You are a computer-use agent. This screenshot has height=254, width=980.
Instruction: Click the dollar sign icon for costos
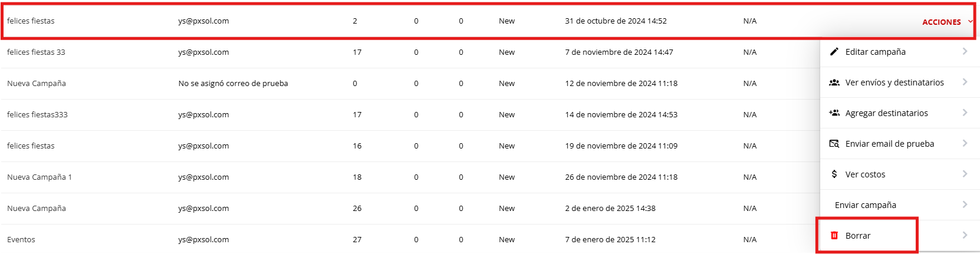coord(834,174)
